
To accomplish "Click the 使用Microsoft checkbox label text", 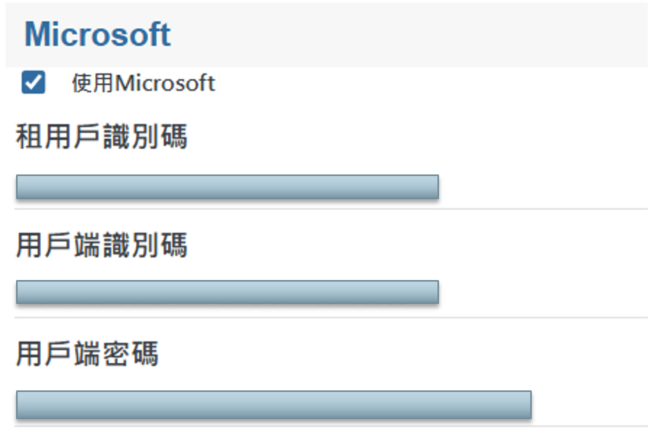I will [143, 83].
